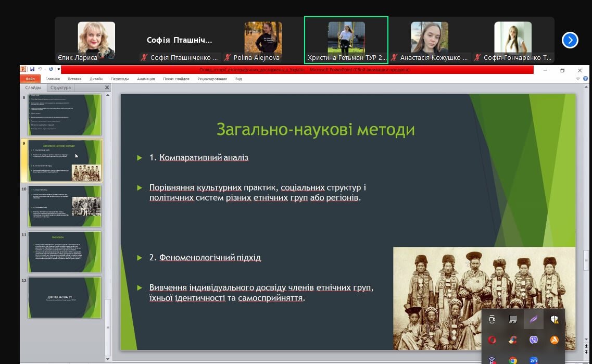The width and height of the screenshot is (592, 364).
Task: Expand the ribbon using the small chevron
Action: pos(577,79)
